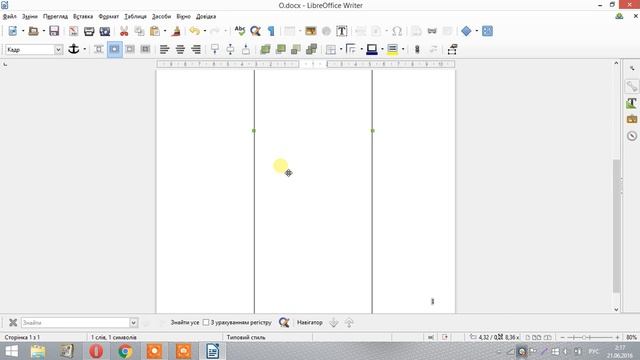Switch to single-page view in status bar

[528, 338]
